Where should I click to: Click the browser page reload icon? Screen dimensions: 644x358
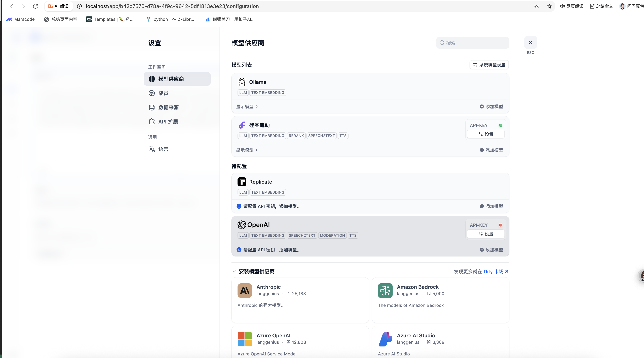35,6
